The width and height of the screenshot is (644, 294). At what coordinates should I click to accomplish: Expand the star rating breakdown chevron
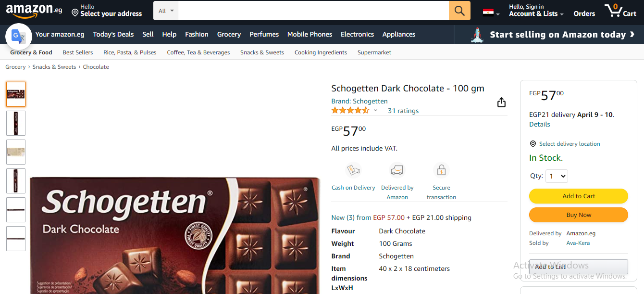[x=375, y=111]
